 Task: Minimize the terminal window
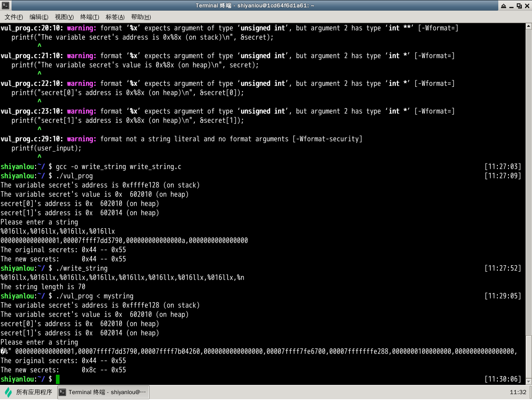(x=511, y=6)
